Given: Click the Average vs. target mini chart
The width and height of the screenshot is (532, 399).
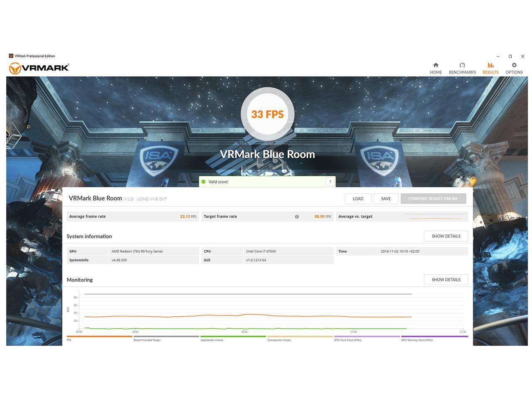Looking at the screenshot, I should coord(435,217).
